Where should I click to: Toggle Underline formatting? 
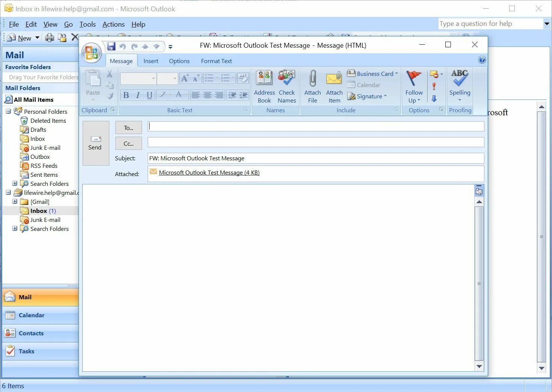(x=150, y=95)
